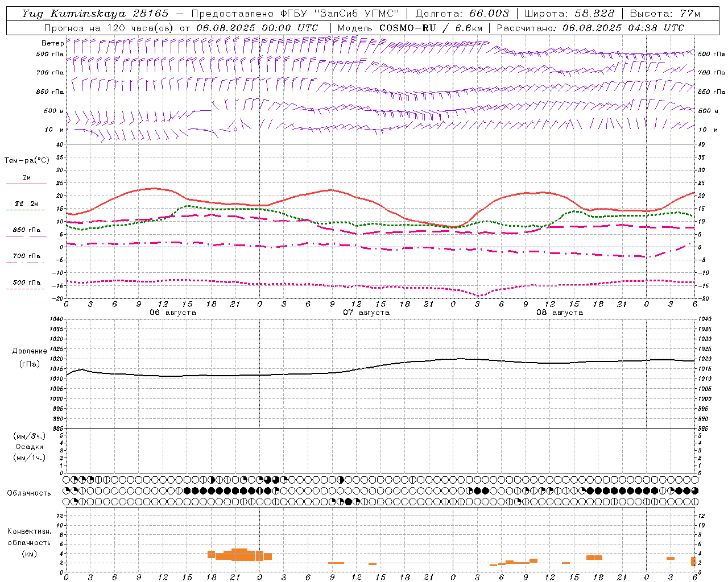Viewport: 728px width, 582px height.
Task: Click the Td 2м legend label
Action: tap(27, 203)
